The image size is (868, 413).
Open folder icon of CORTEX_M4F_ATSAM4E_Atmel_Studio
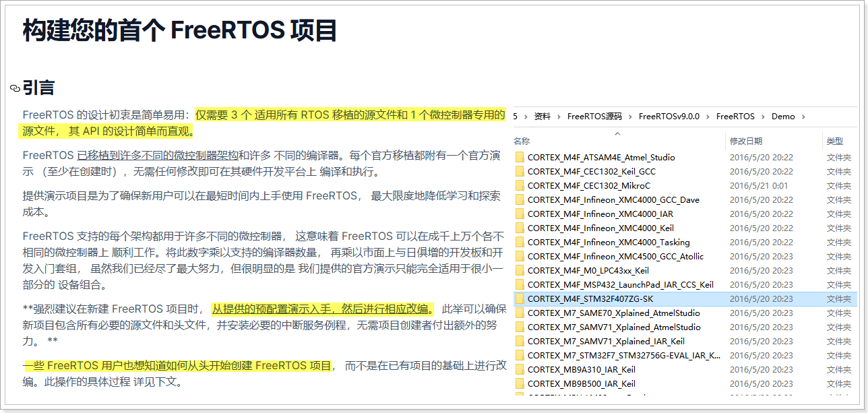click(x=520, y=157)
